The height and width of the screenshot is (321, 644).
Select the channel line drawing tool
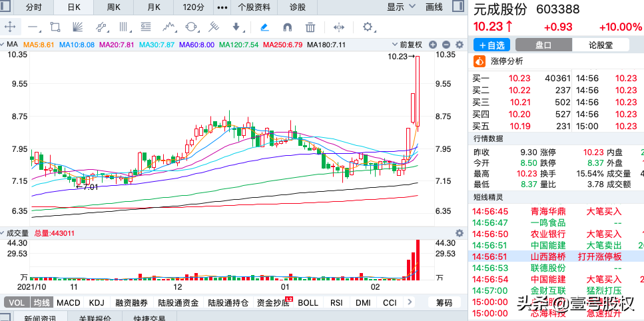point(101,27)
